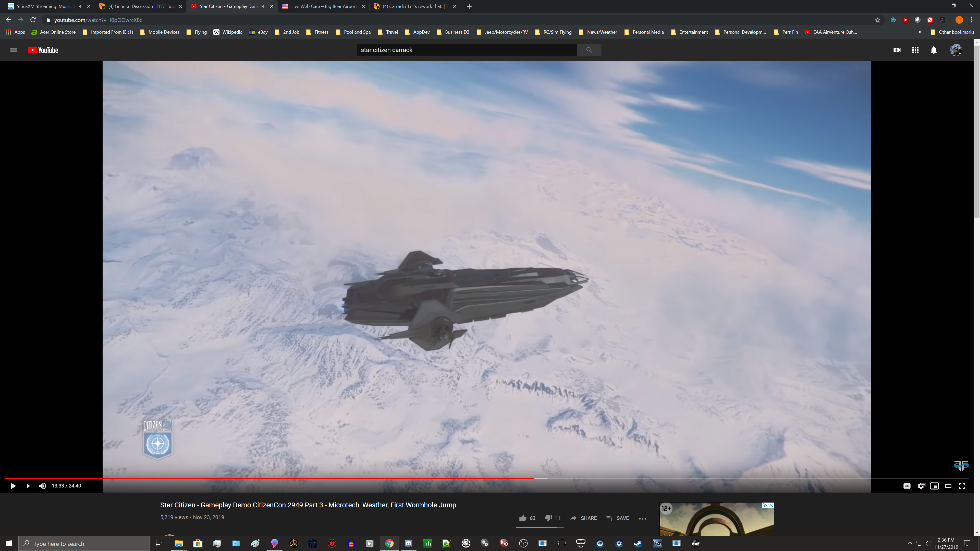Dislike the video with thumbs down
The width and height of the screenshot is (980, 551).
[x=548, y=518]
